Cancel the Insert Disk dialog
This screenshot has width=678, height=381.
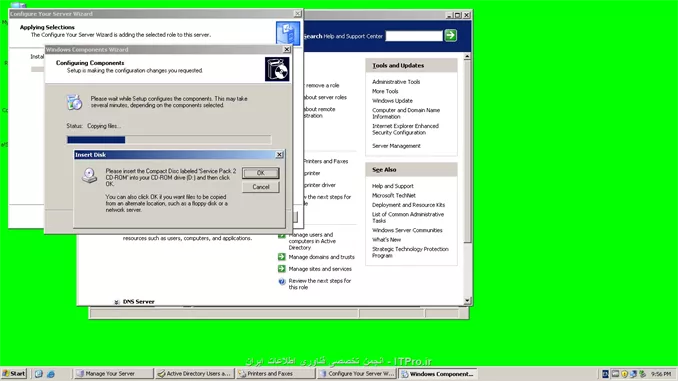260,187
